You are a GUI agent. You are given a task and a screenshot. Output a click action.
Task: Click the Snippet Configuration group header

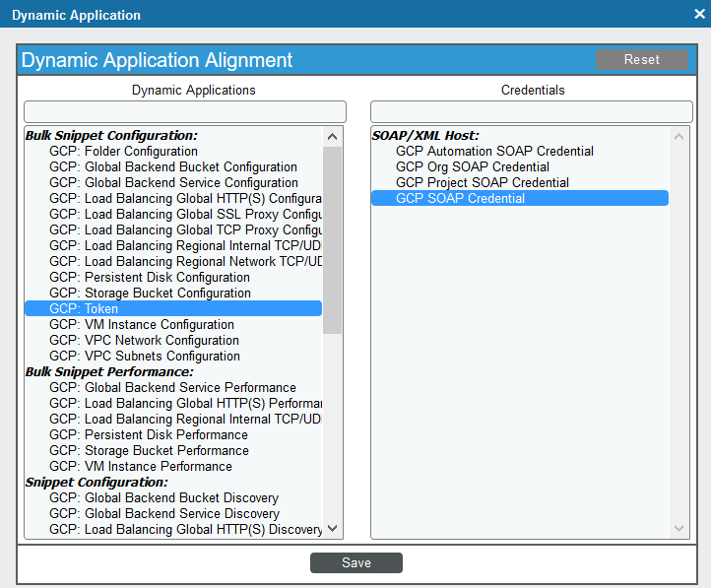(x=97, y=482)
